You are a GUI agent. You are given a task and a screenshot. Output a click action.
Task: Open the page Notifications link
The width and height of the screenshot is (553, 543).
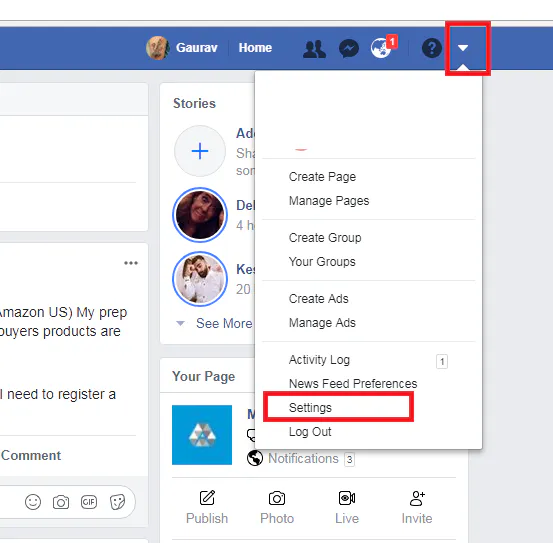[303, 458]
